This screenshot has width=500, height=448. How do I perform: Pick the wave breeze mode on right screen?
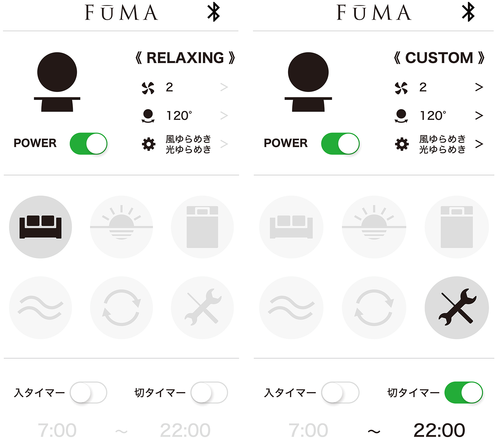click(291, 307)
